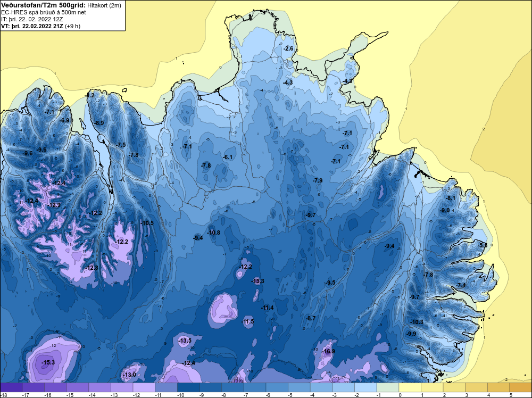Click the -11.5 temperature value on the map
Image resolution: width=532 pixels, height=398 pixels.
(x=248, y=322)
